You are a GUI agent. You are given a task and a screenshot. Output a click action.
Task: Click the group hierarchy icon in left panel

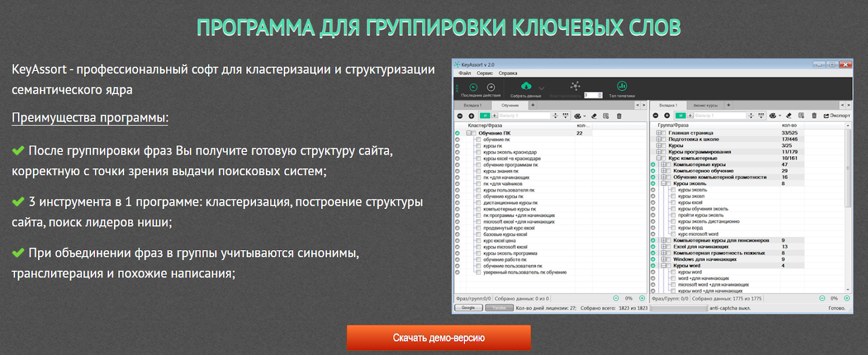point(566,116)
